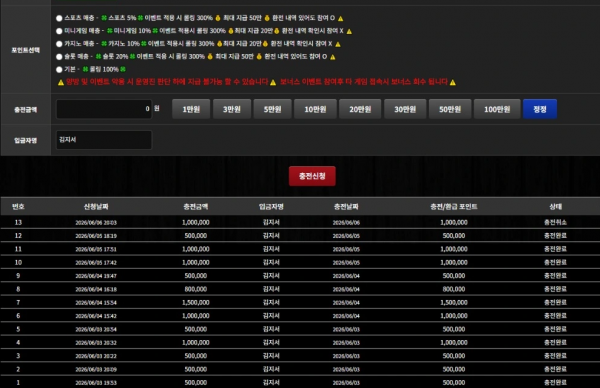Select the 10만원 amount button
The width and height of the screenshot is (600, 388).
point(315,109)
